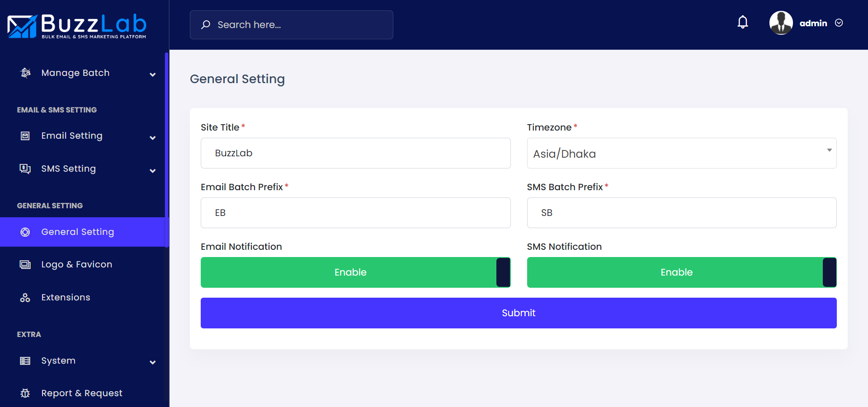Expand the SMS Setting submenu arrow
868x407 pixels.
153,171
